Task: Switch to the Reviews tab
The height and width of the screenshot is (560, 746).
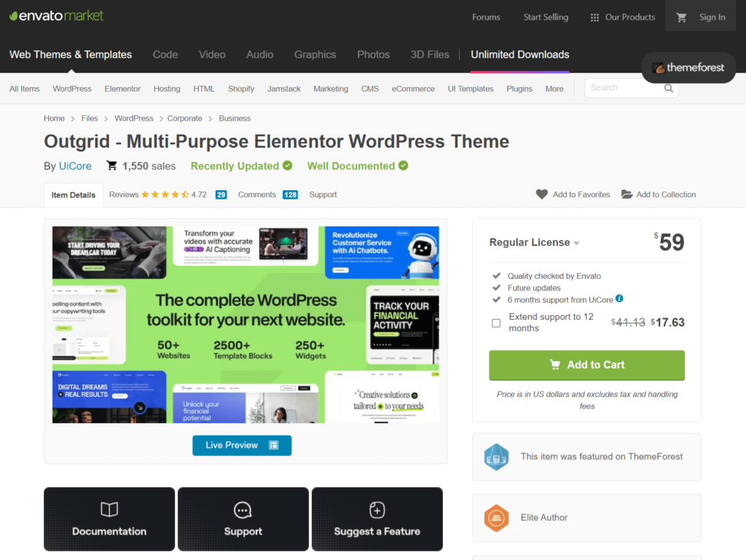Action: pyautogui.click(x=124, y=194)
